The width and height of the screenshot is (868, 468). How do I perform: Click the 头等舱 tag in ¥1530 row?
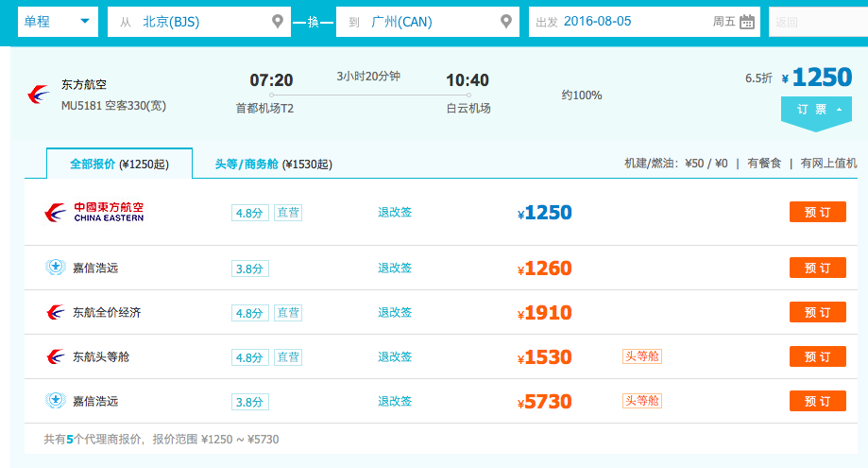(x=642, y=356)
